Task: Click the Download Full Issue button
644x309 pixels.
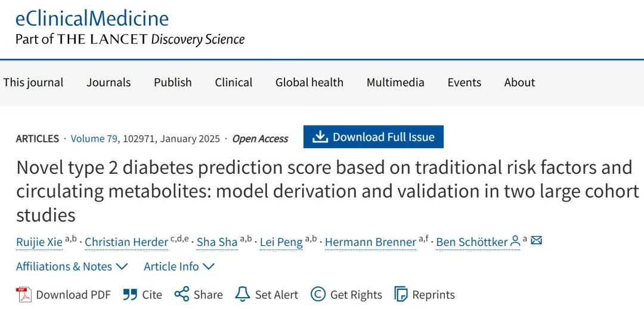Action: [373, 137]
